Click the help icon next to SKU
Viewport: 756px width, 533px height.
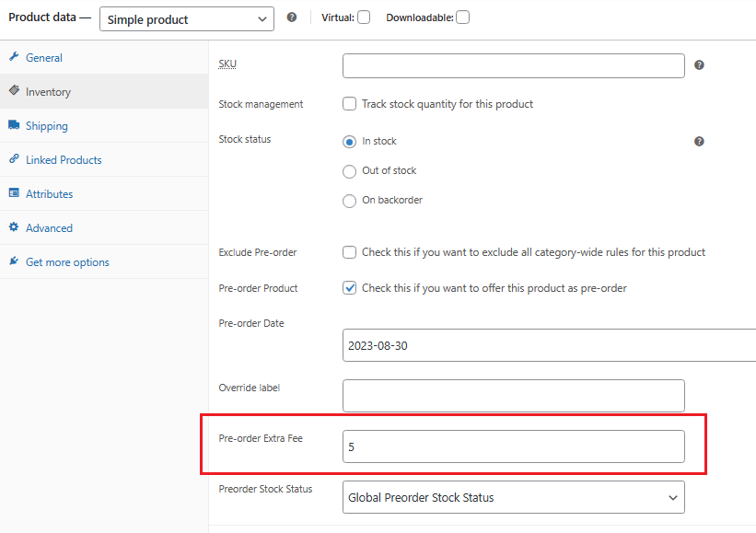coord(699,65)
